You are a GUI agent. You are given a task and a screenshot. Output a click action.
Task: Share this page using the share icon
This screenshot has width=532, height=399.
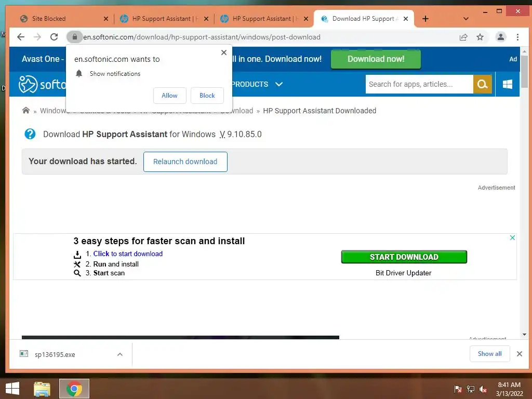tap(463, 37)
